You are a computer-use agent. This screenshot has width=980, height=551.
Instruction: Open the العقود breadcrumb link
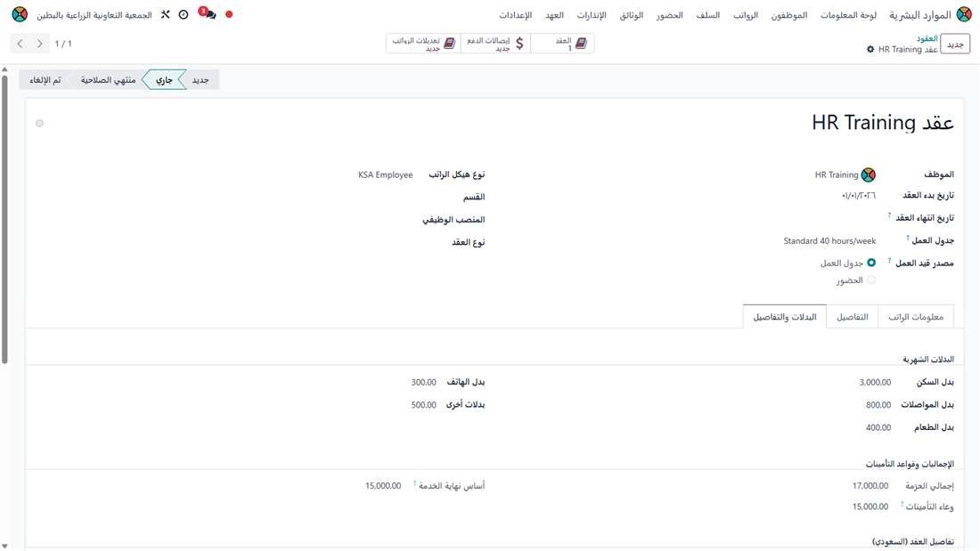(x=927, y=39)
